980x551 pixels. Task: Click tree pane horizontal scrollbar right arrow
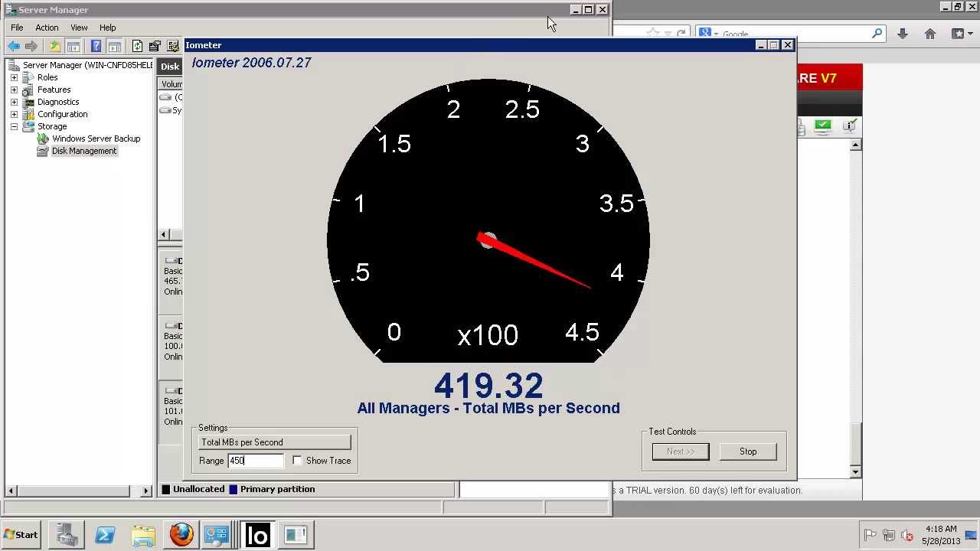(146, 491)
